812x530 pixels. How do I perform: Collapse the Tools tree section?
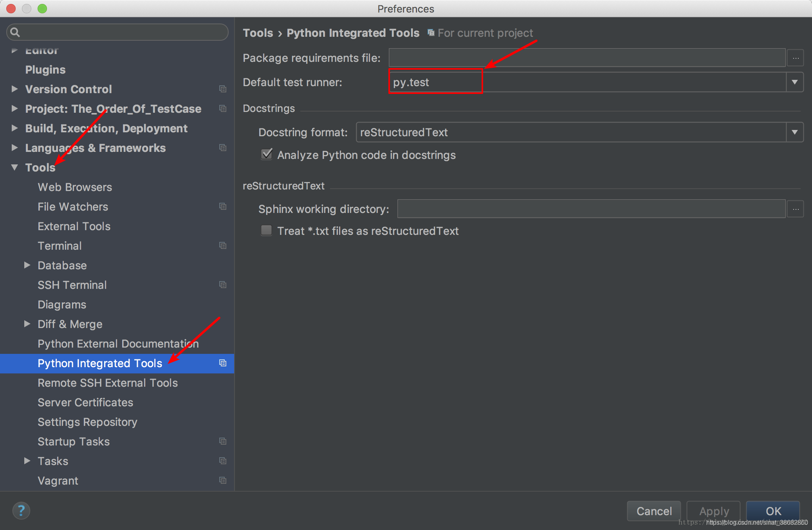pos(14,168)
